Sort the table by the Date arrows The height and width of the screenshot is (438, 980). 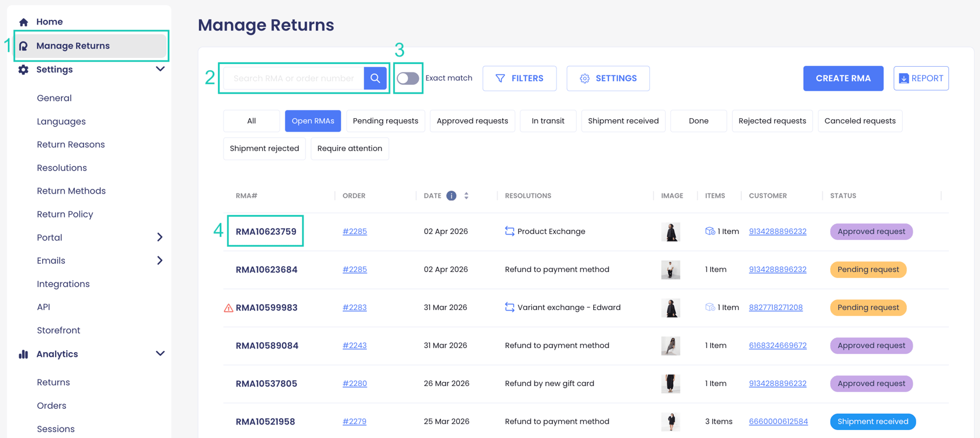tap(466, 196)
